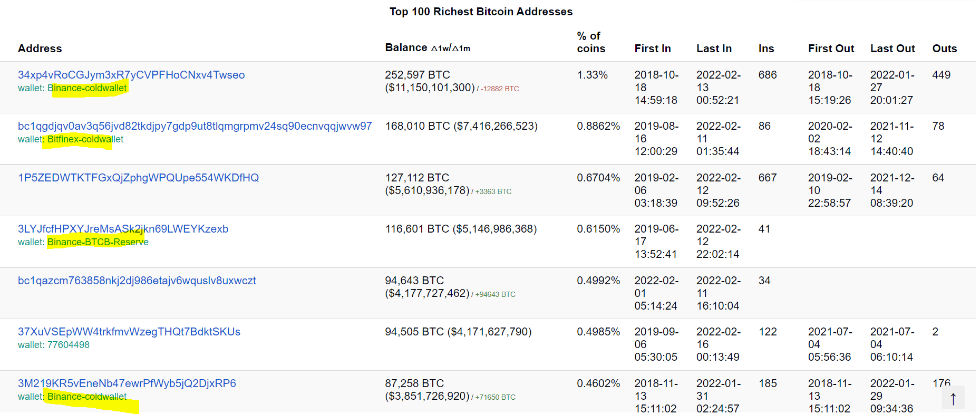Click the Address column header
980x414 pixels.
click(x=40, y=49)
